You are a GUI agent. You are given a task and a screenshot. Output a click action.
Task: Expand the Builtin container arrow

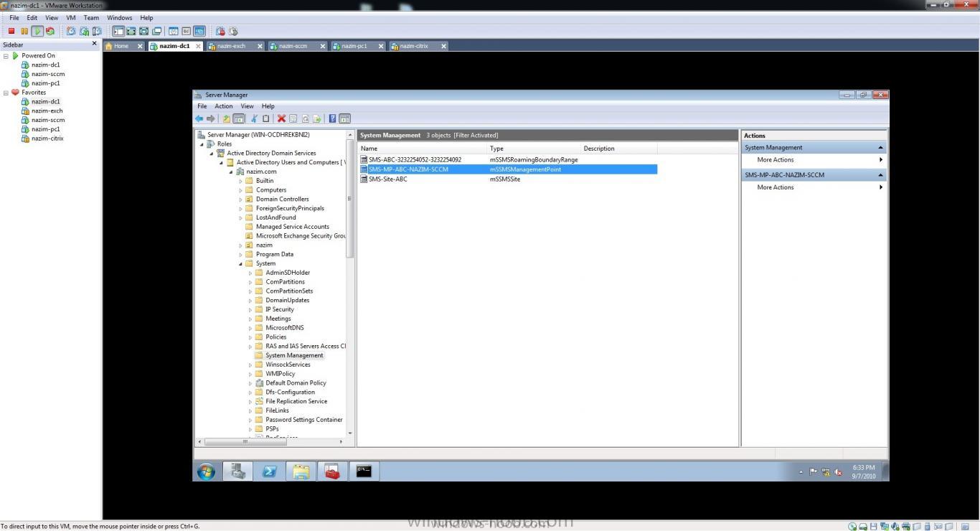coord(241,181)
